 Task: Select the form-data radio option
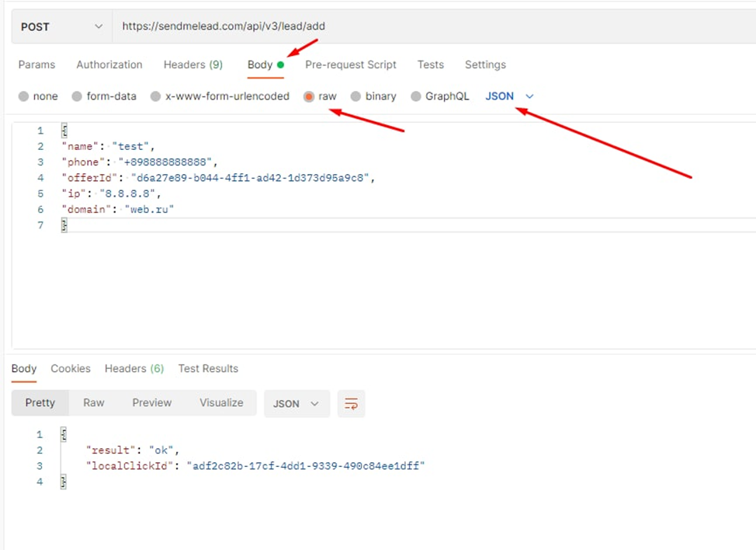coord(77,96)
